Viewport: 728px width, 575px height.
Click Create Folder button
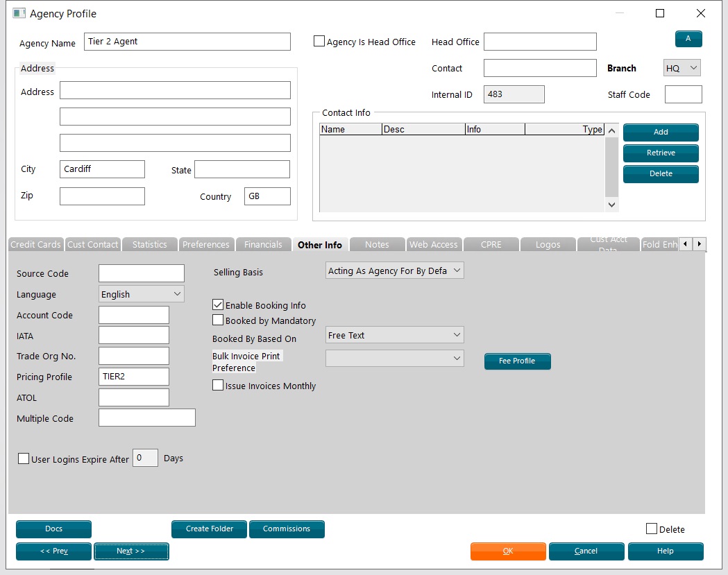click(210, 529)
